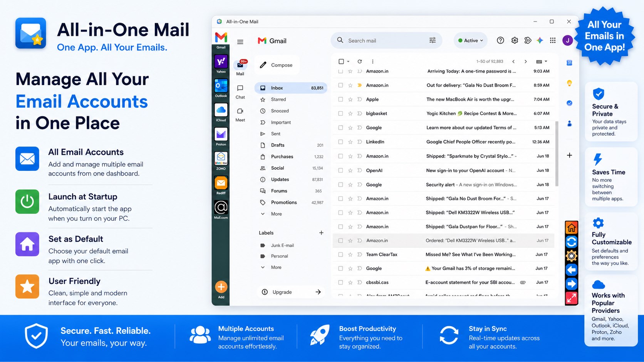Create a new label with plus
Image resolution: width=644 pixels, height=362 pixels.
[x=321, y=233]
